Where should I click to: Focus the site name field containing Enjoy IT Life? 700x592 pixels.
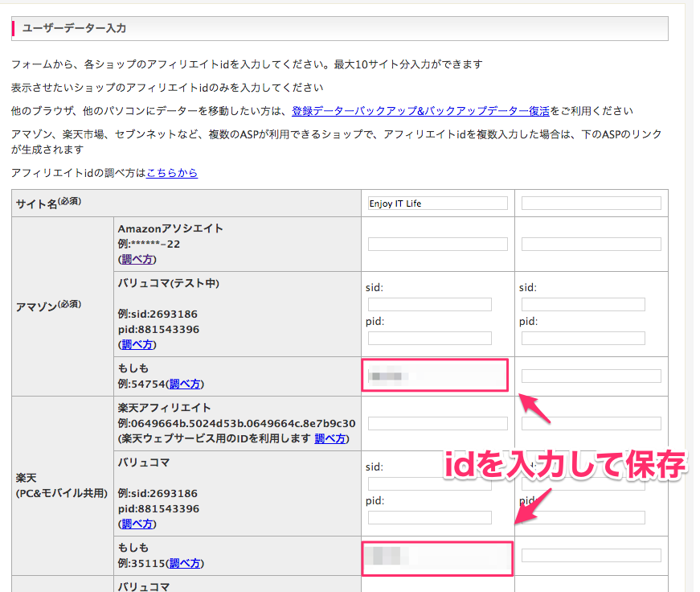(x=438, y=203)
